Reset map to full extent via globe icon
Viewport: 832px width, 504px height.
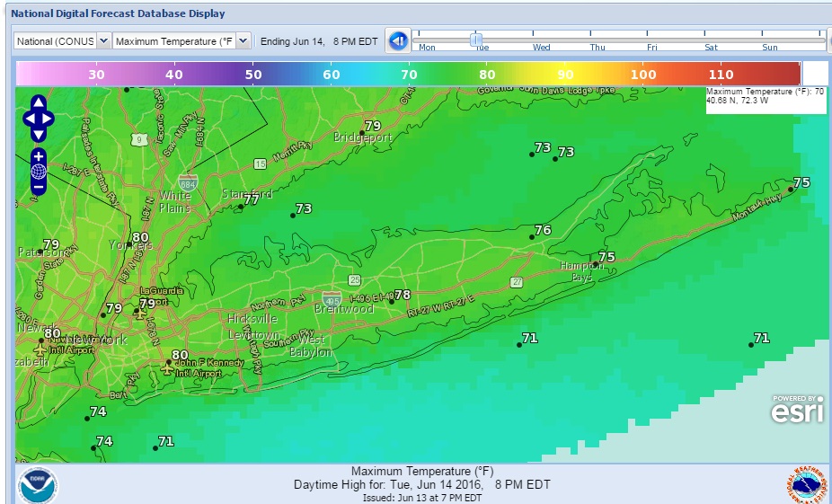point(38,171)
